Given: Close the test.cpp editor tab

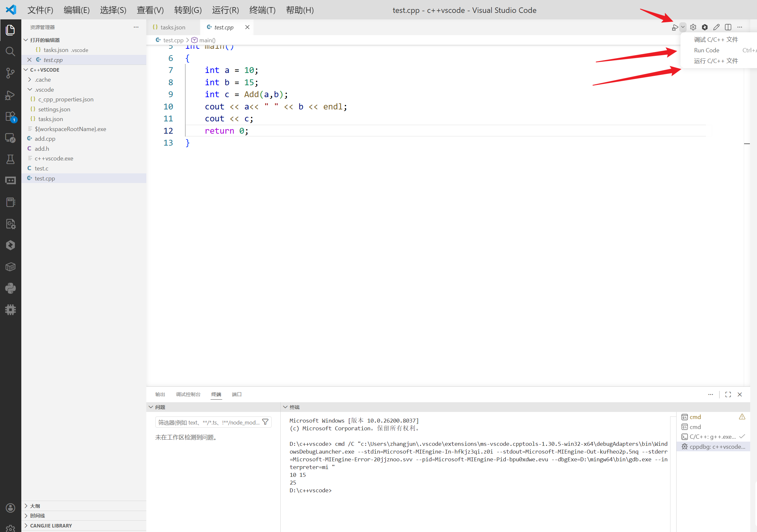Looking at the screenshot, I should click(247, 27).
